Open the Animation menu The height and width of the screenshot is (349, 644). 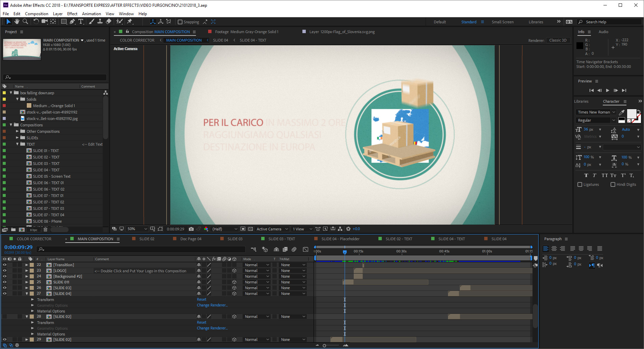click(92, 14)
